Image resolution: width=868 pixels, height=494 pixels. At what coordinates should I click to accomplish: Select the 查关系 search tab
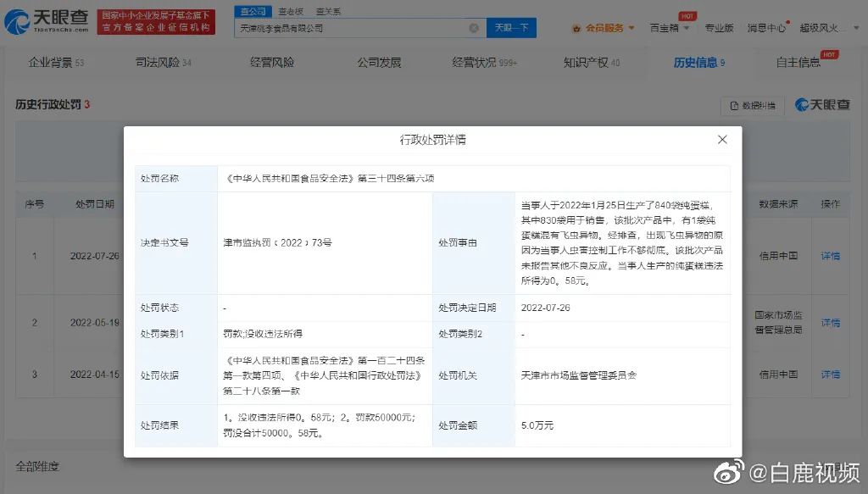pos(328,11)
